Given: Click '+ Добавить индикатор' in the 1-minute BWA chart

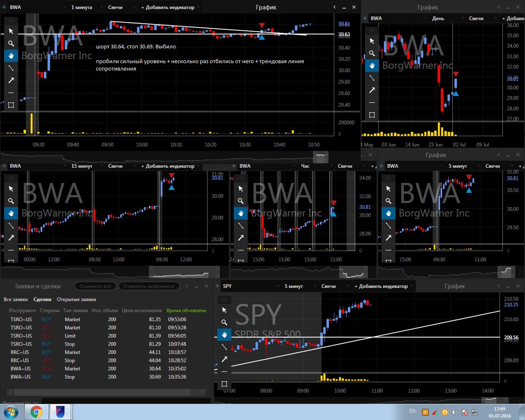Looking at the screenshot, I should click(x=170, y=7).
